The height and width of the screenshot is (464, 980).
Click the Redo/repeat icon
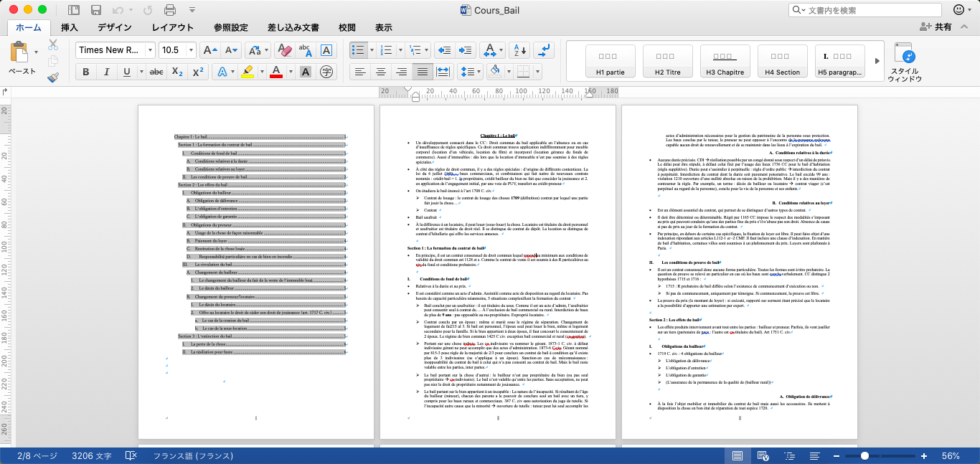(x=148, y=10)
